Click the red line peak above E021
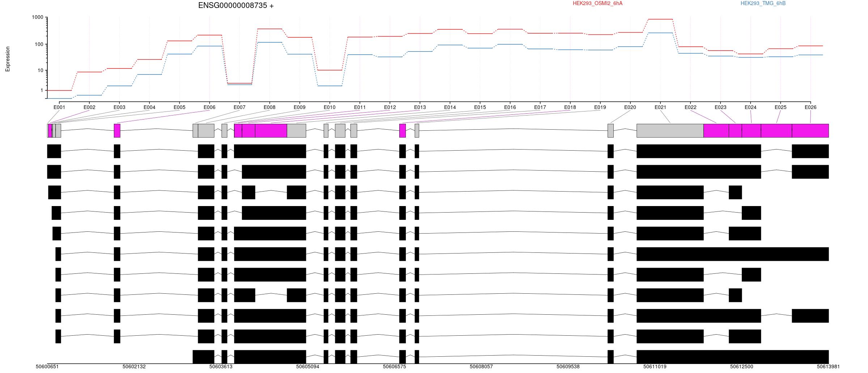Image resolution: width=868 pixels, height=373 pixels. 660,19
